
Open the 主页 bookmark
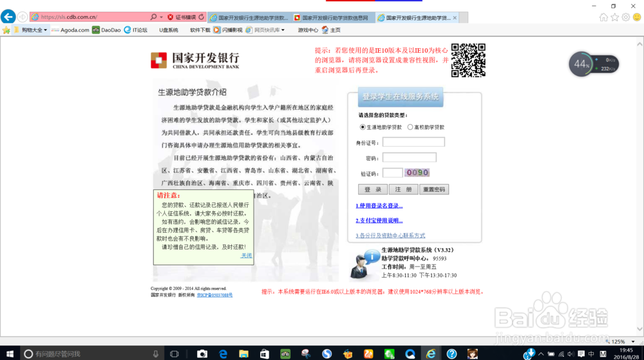331,30
